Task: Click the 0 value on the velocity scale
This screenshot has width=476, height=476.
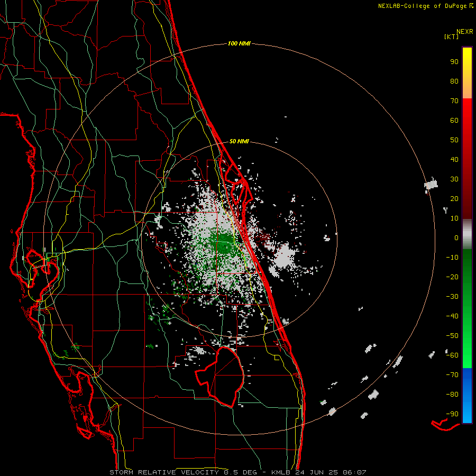Action: pos(456,237)
